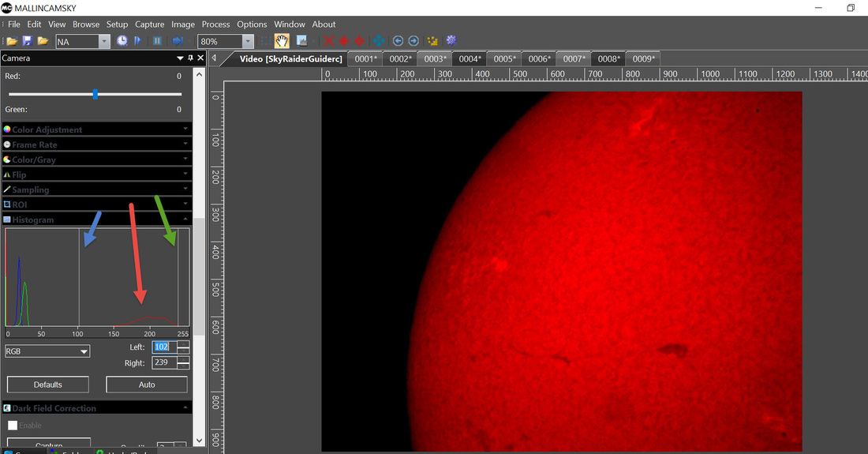Screen dimensions: 868x454
Task: Open the Setup menu
Action: pyautogui.click(x=117, y=24)
